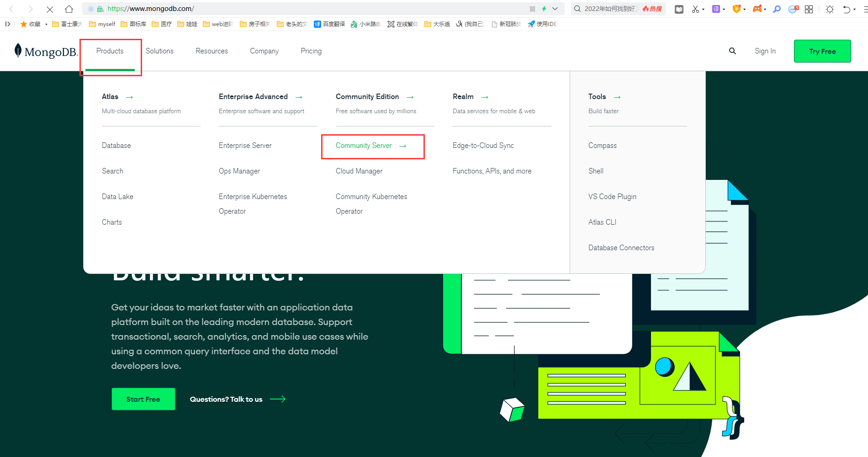The image size is (868, 457).
Task: Click the browser back arrow
Action: [x=11, y=9]
